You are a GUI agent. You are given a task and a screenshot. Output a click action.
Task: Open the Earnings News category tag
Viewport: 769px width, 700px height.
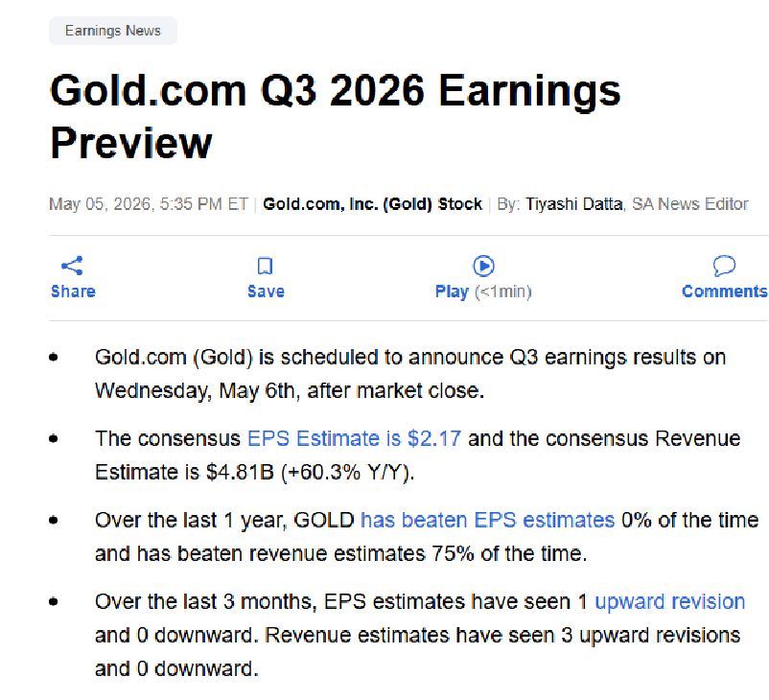pos(113,31)
